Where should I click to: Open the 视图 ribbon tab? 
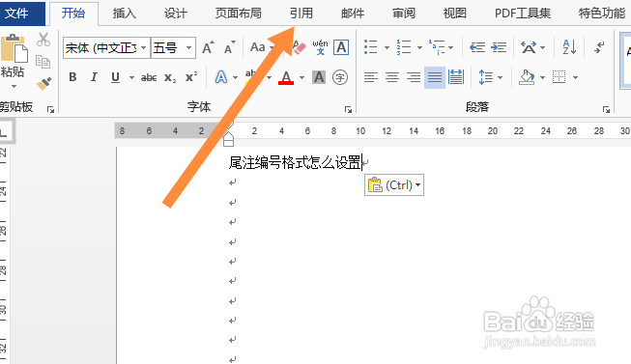(455, 14)
